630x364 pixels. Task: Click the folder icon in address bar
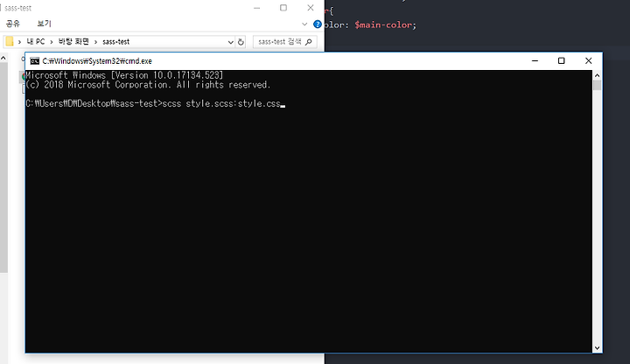coord(10,41)
